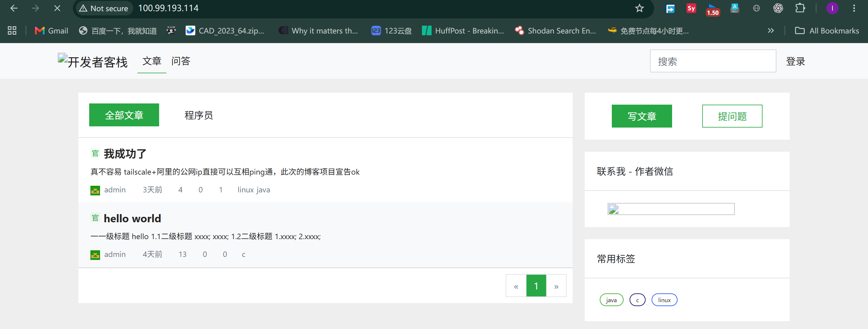The height and width of the screenshot is (329, 868).
Task: Open the ChatGPT extension icon
Action: click(x=778, y=8)
